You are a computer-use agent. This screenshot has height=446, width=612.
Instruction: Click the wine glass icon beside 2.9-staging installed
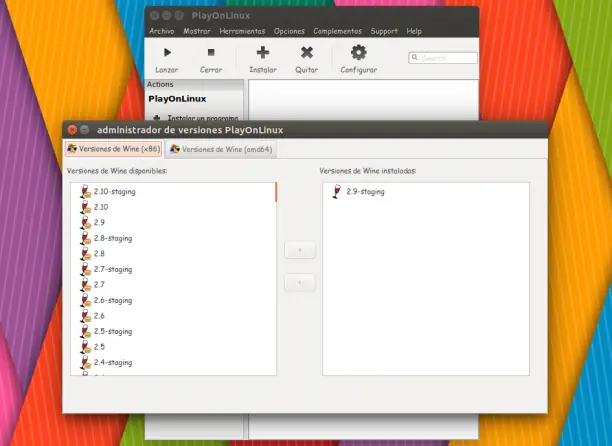336,192
